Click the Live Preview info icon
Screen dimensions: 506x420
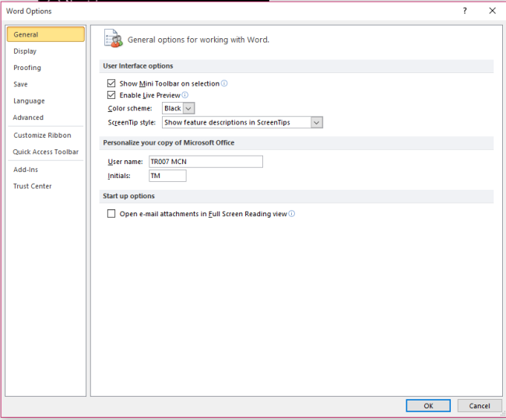point(185,95)
